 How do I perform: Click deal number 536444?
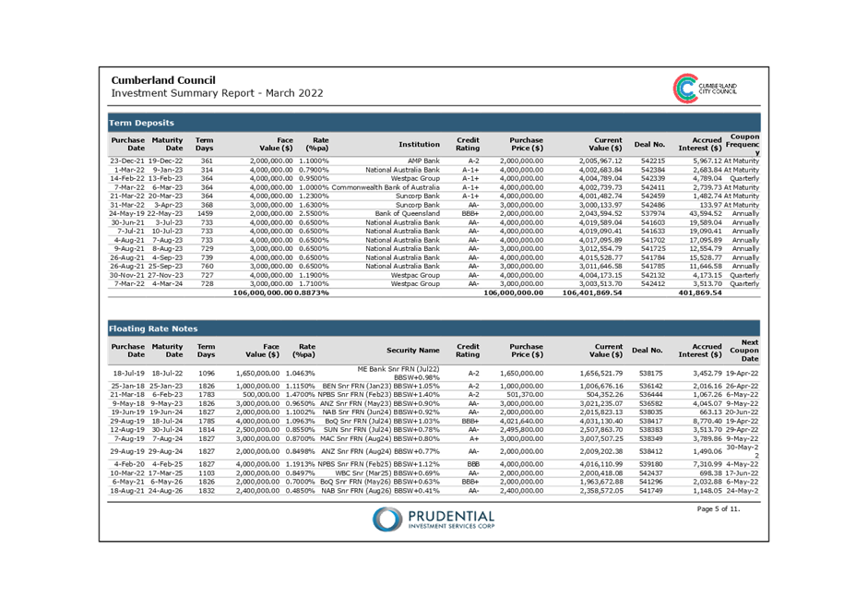coord(650,395)
